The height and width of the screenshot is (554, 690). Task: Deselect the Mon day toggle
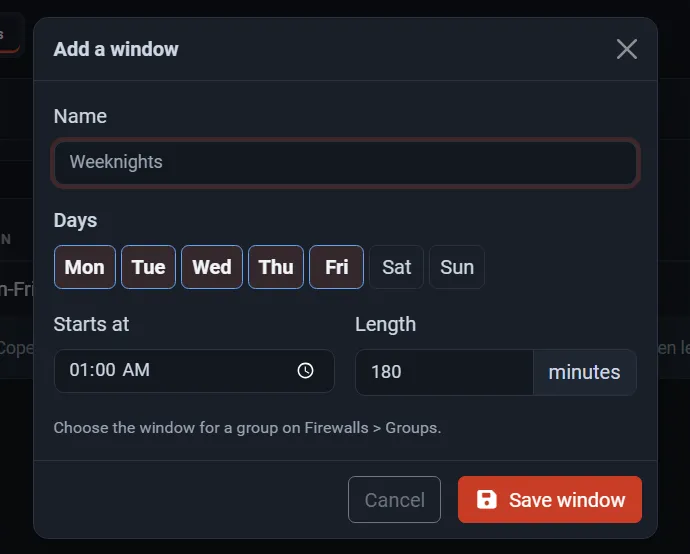point(84,267)
